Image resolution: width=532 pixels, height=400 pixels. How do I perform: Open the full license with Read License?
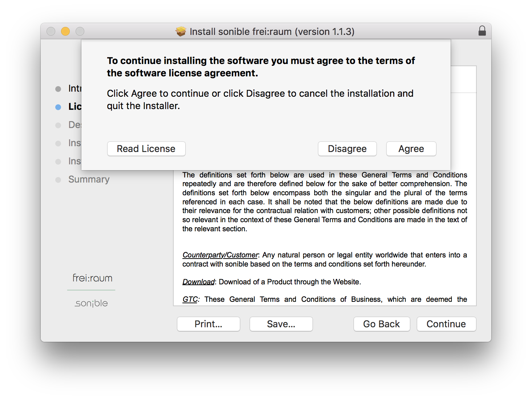coord(146,149)
